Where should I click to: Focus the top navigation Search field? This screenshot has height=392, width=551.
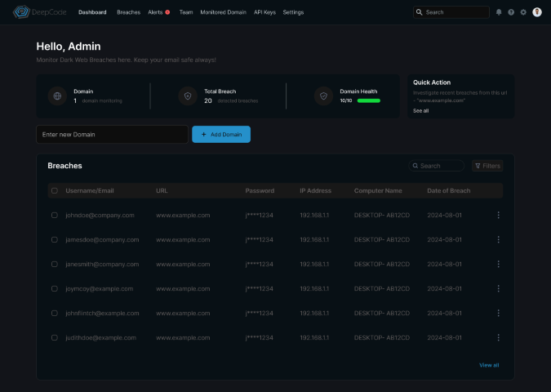click(x=451, y=12)
